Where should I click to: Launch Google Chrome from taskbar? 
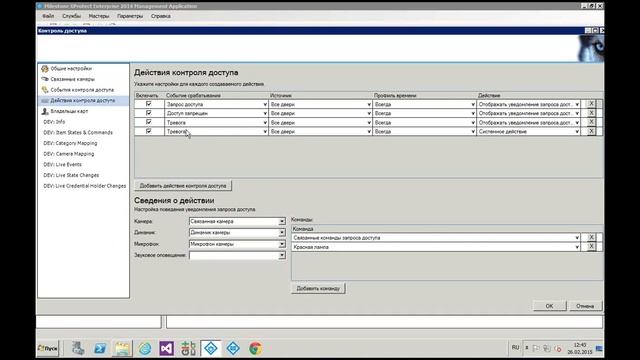(256, 348)
